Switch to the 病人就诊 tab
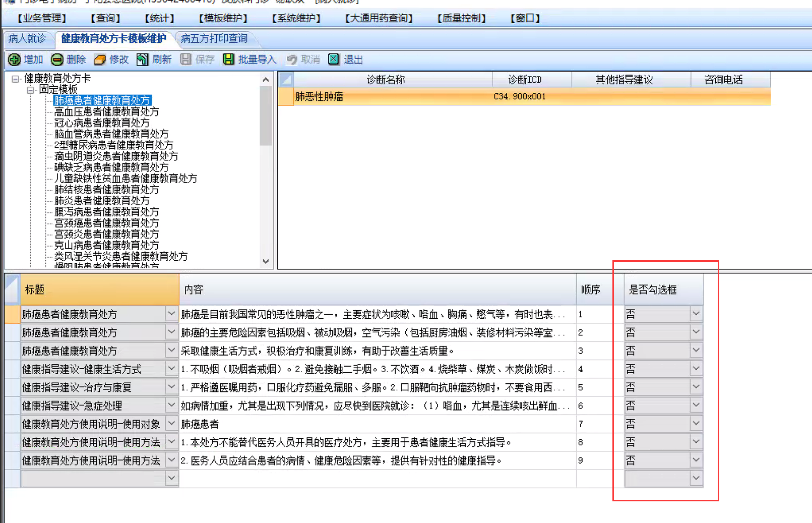 [27, 39]
